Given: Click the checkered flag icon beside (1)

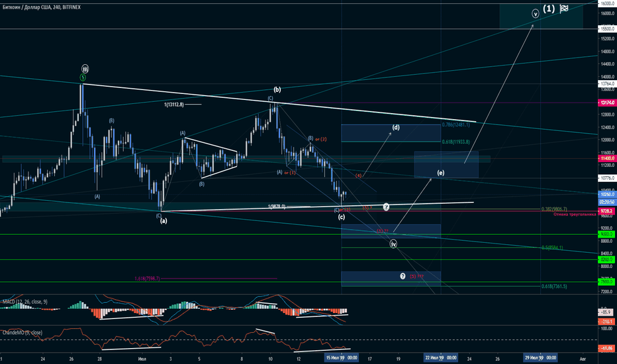Looking at the screenshot, I should (x=564, y=9).
